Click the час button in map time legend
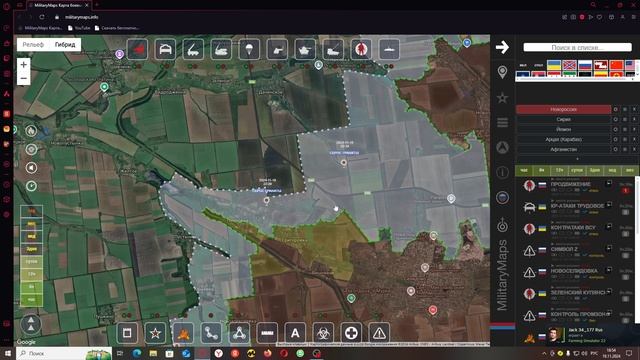Viewport: 640px width, 360px height. pyautogui.click(x=32, y=300)
